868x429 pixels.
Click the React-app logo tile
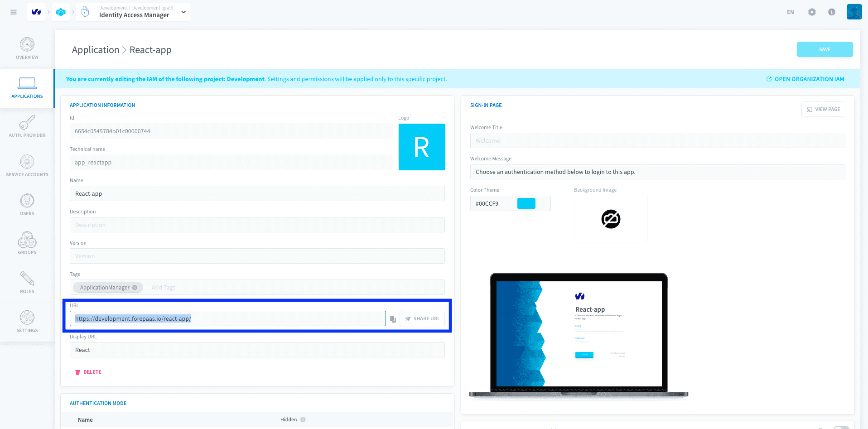click(422, 147)
